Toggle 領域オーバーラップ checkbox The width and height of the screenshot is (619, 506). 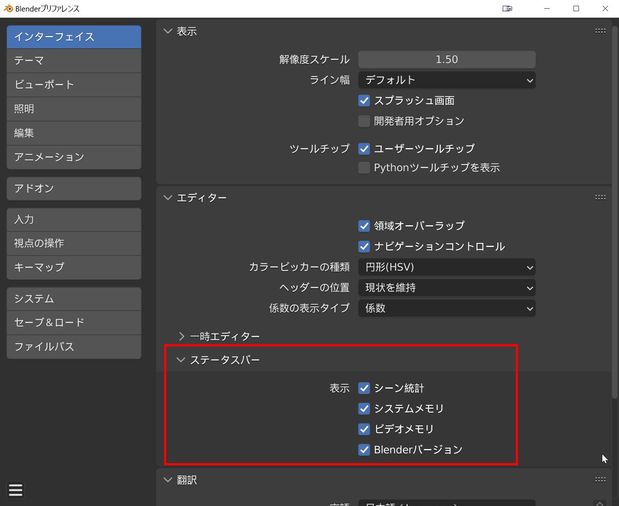[364, 226]
